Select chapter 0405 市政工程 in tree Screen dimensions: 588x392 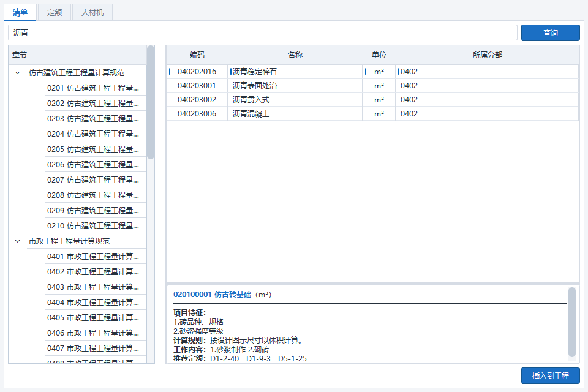pyautogui.click(x=93, y=318)
